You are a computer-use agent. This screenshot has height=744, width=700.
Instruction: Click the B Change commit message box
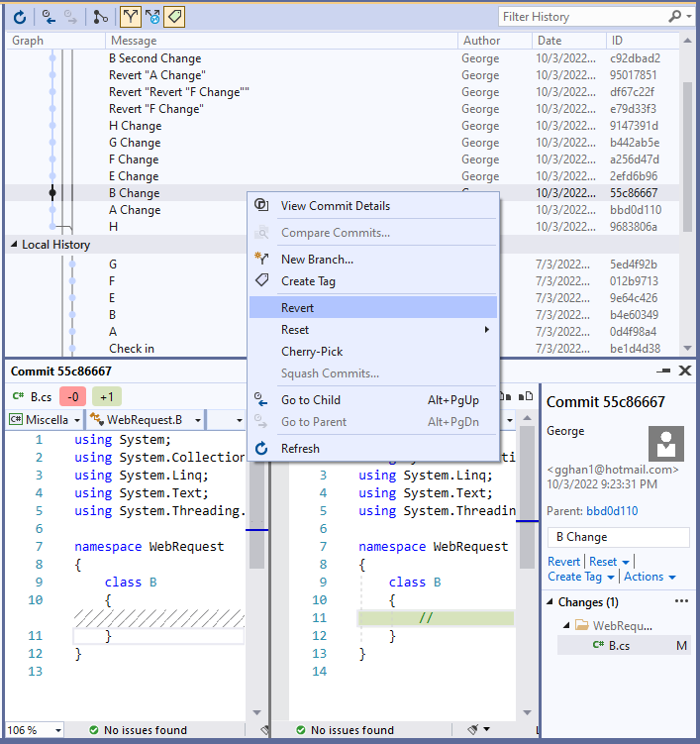pyautogui.click(x=619, y=537)
